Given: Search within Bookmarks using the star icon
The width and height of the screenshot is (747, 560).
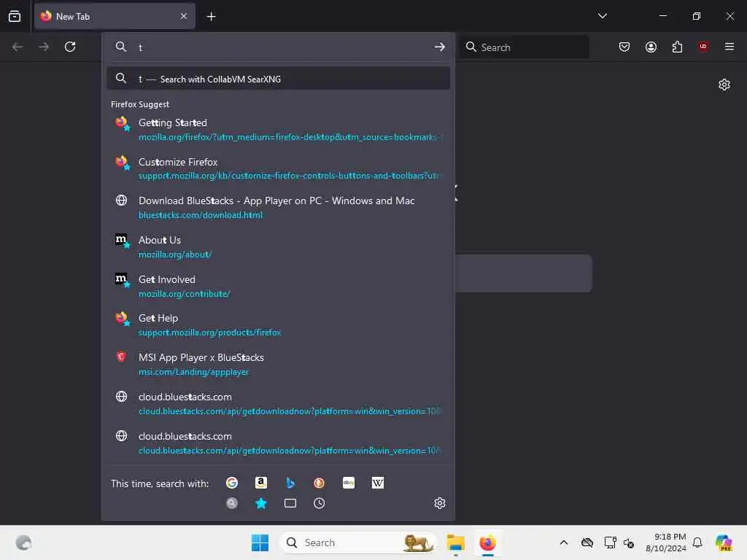Looking at the screenshot, I should pos(261,503).
